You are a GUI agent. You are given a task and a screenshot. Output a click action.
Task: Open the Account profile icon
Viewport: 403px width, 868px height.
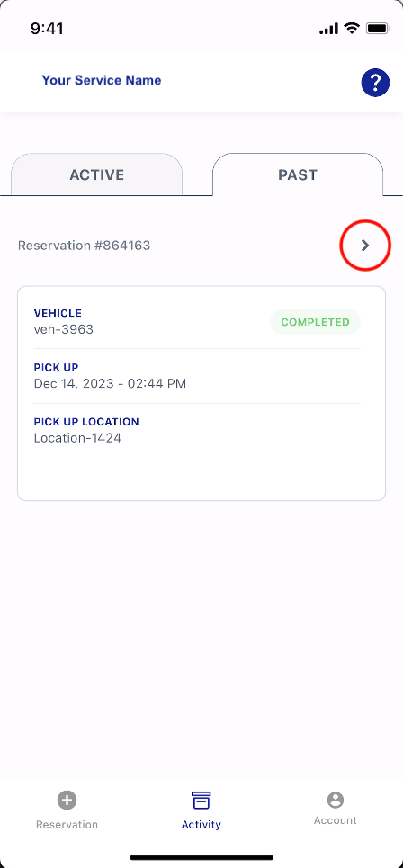click(335, 800)
